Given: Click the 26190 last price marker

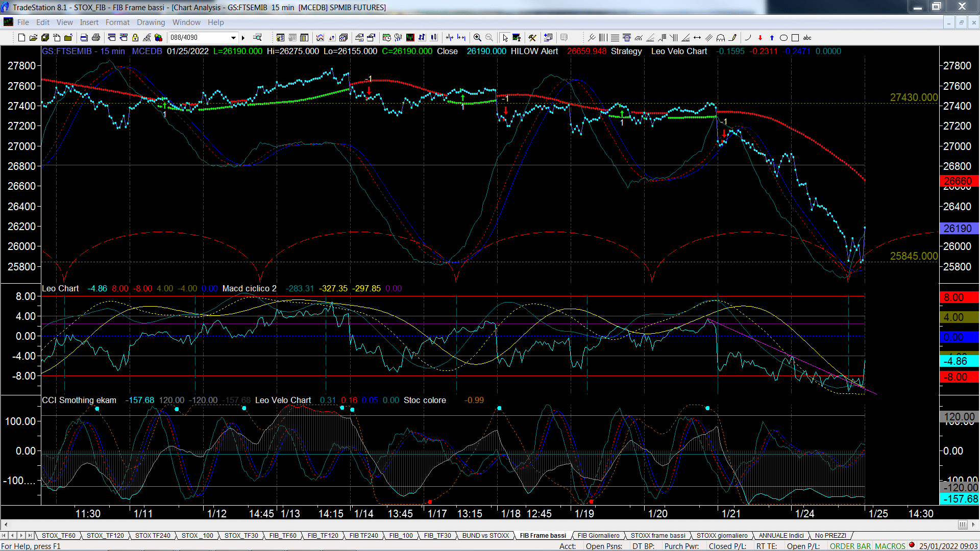Looking at the screenshot, I should tap(959, 229).
